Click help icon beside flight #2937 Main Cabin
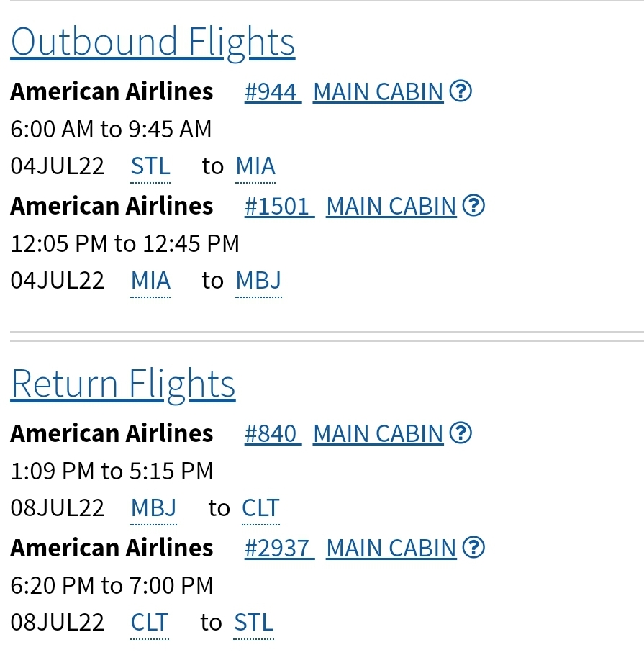 [473, 548]
